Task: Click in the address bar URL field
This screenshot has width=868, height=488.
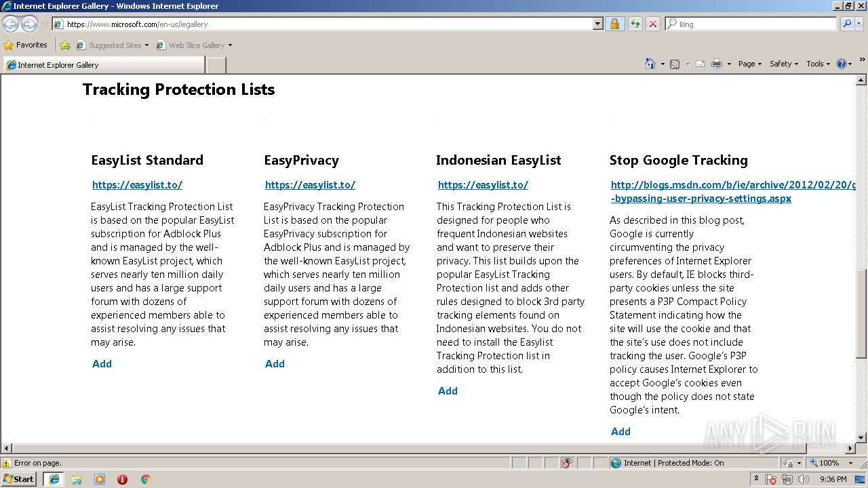Action: point(329,24)
